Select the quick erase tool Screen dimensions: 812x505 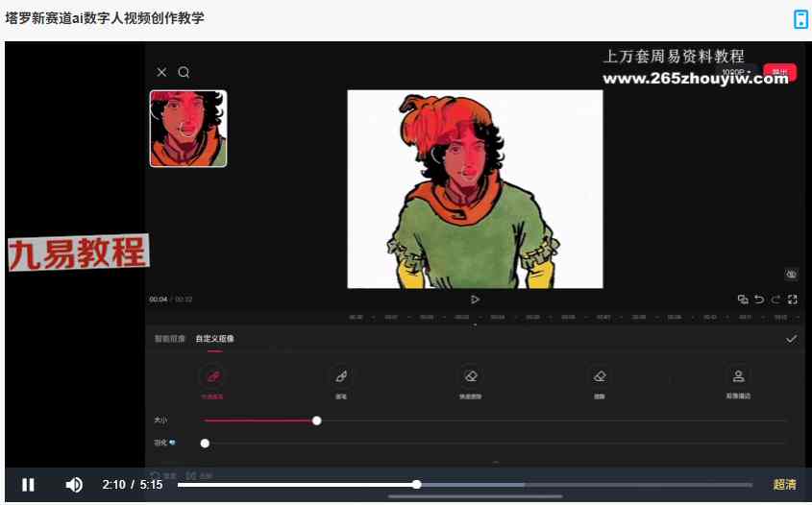click(x=470, y=376)
